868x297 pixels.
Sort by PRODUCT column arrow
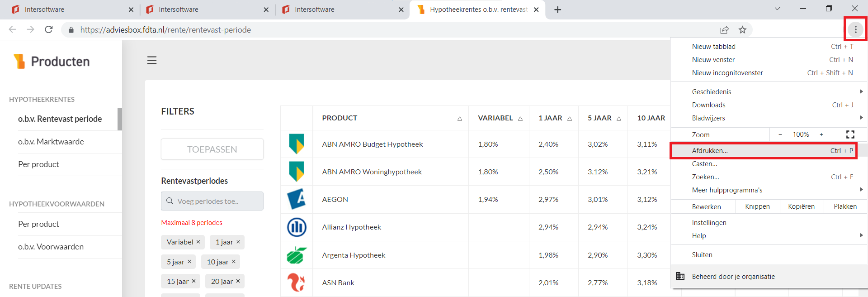(x=459, y=119)
